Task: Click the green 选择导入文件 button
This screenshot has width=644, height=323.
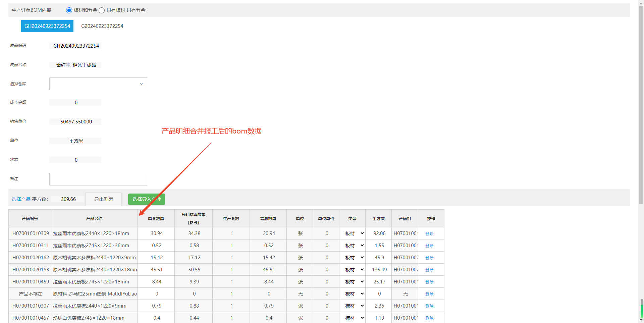Action: tap(146, 199)
